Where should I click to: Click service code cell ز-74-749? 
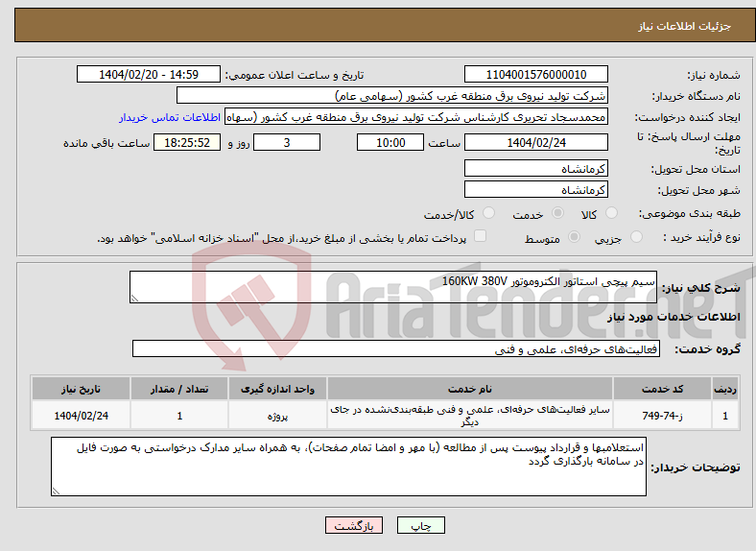pyautogui.click(x=663, y=415)
